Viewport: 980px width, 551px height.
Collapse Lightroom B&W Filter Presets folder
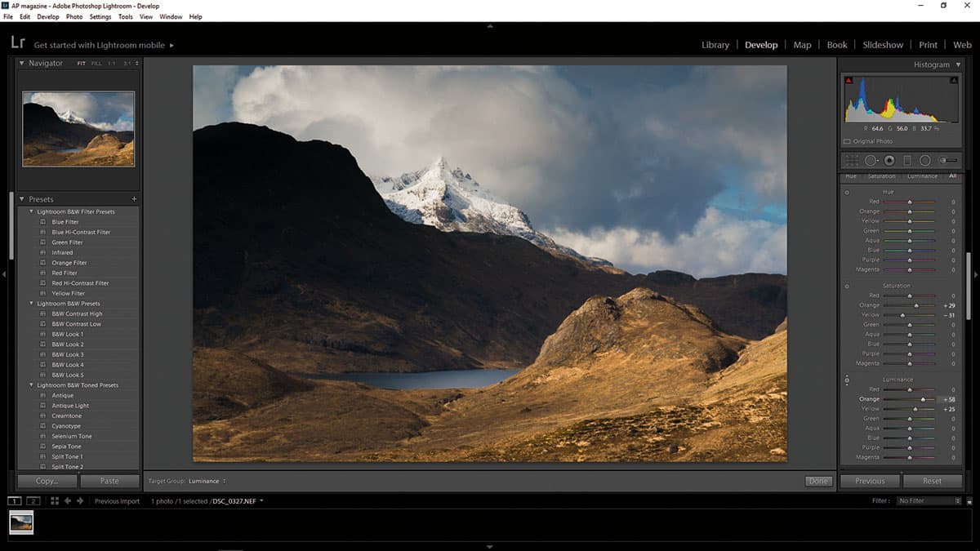32,211
